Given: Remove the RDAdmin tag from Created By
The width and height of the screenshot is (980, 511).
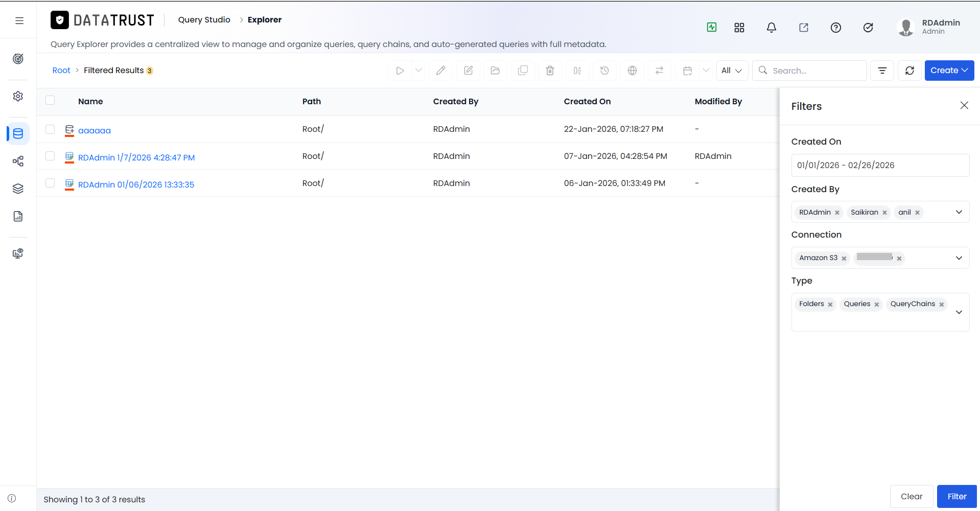Looking at the screenshot, I should 837,213.
